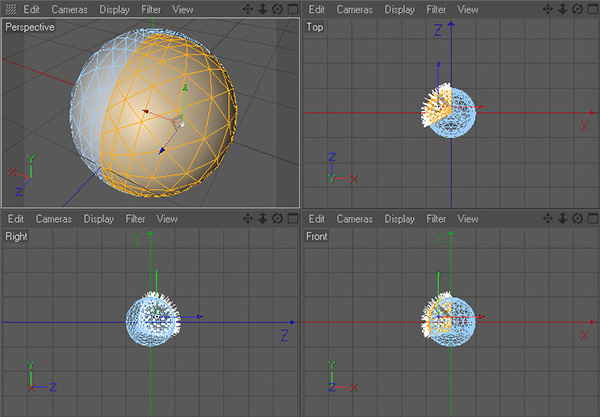Open the Cameras menu in Right viewport
This screenshot has width=600, height=417.
pyautogui.click(x=54, y=218)
